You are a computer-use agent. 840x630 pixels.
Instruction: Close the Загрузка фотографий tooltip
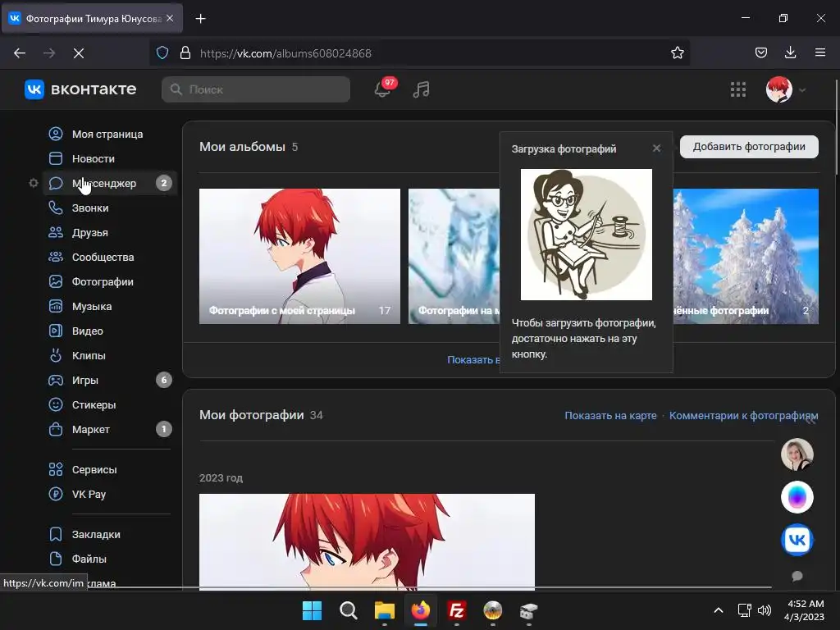coord(657,148)
